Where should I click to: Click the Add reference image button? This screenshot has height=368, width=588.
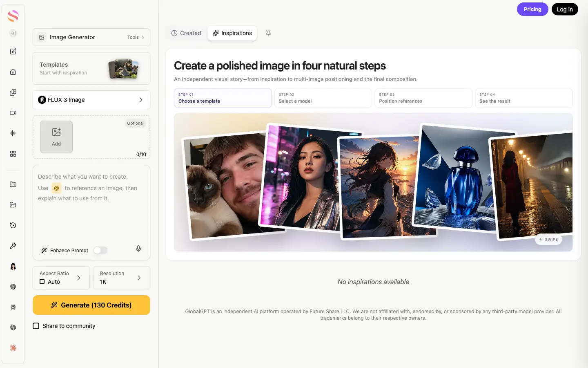[x=56, y=137]
